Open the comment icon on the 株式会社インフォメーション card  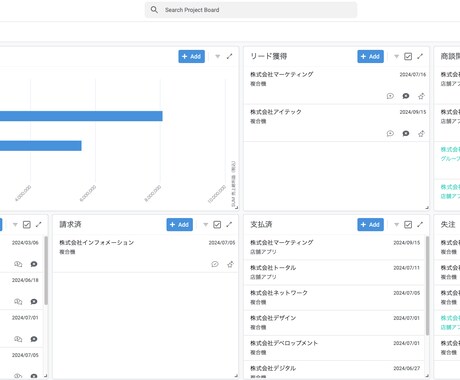(x=215, y=264)
